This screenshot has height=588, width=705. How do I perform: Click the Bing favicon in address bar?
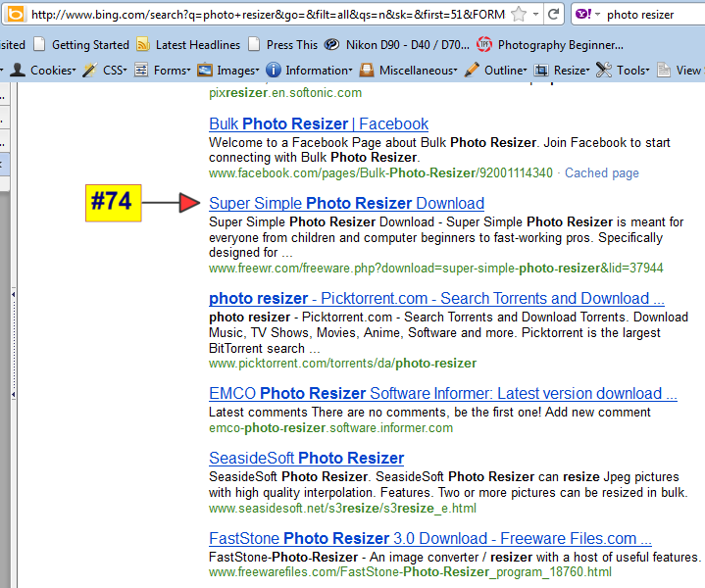16,15
